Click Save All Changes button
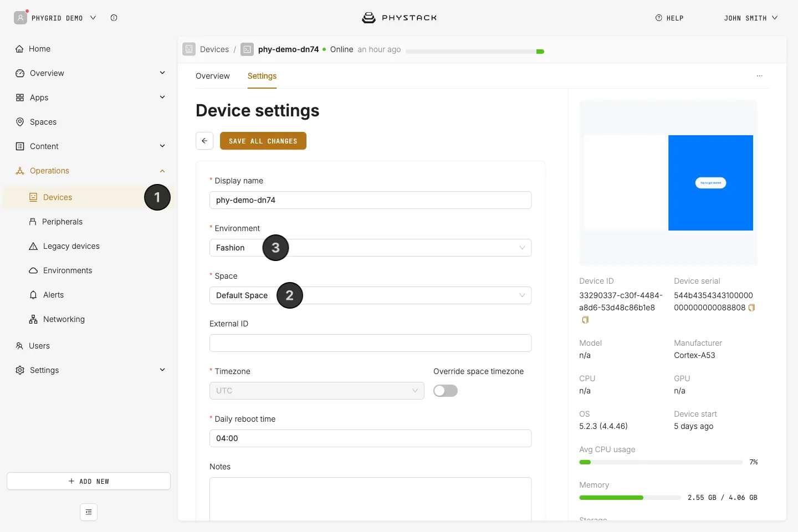This screenshot has height=532, width=798. (x=263, y=141)
